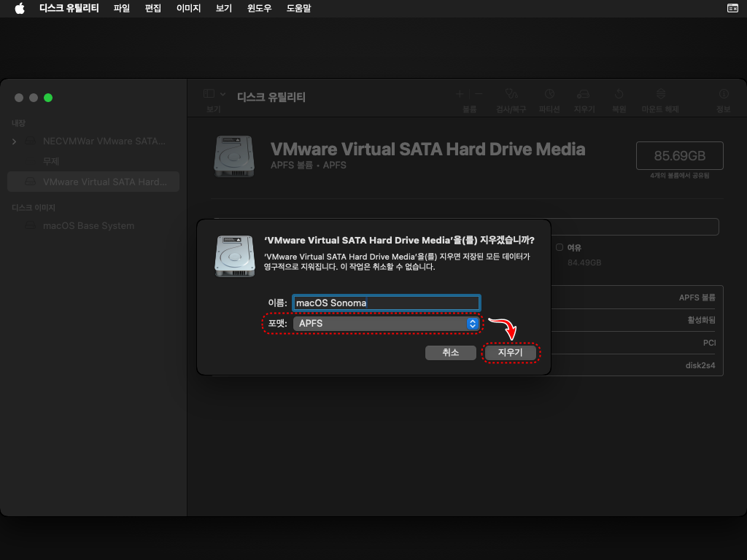Click the 디스크 이미지 sidebar section header
Screen dimensions: 747x560
coord(34,208)
